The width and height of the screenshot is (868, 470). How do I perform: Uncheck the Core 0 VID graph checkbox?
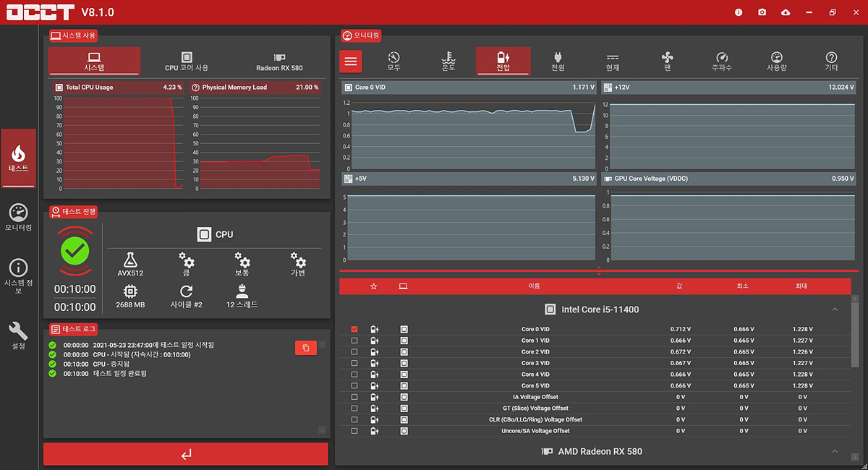[x=354, y=329]
